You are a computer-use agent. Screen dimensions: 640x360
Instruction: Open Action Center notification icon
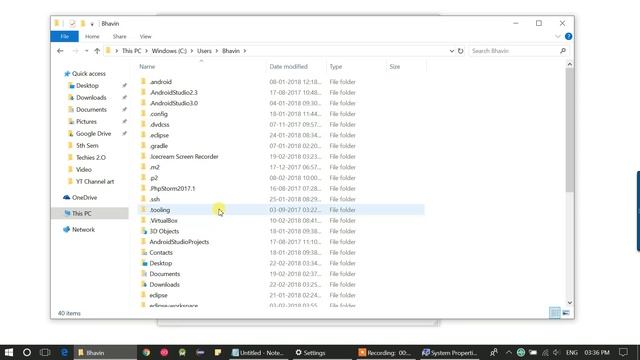[623, 352]
